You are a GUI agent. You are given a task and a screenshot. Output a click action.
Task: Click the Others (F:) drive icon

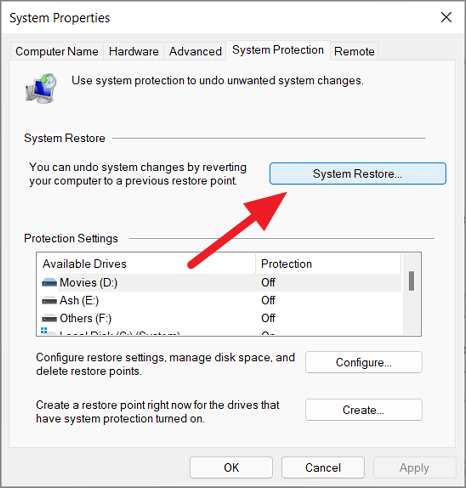tap(49, 319)
